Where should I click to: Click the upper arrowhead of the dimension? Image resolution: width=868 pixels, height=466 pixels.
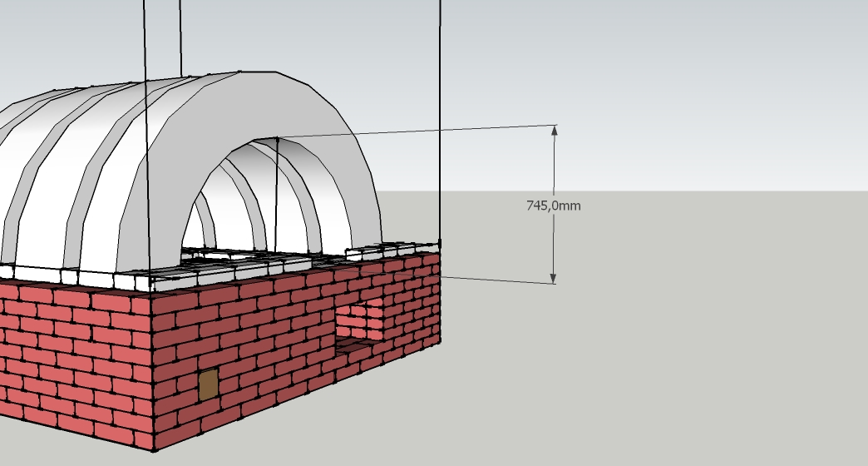554,130
